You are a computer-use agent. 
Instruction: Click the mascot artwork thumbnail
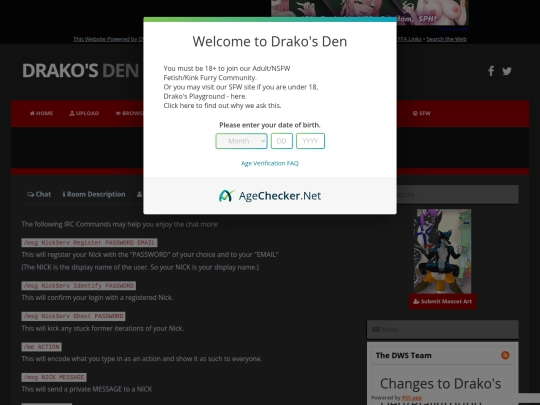[443, 251]
